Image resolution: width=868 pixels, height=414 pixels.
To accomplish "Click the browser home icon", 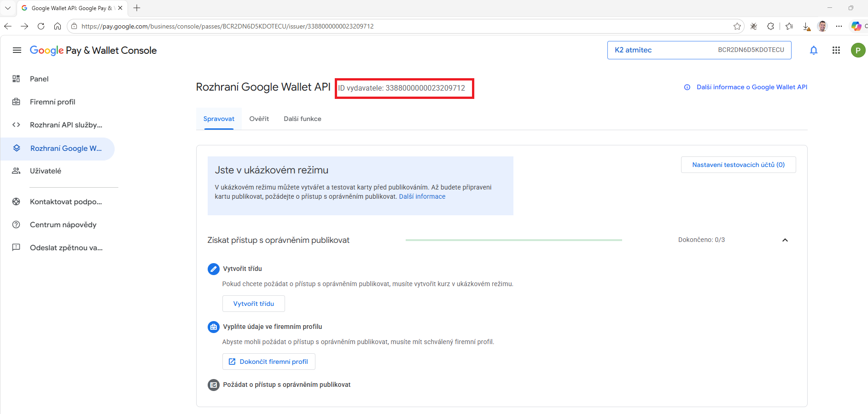I will coord(58,26).
